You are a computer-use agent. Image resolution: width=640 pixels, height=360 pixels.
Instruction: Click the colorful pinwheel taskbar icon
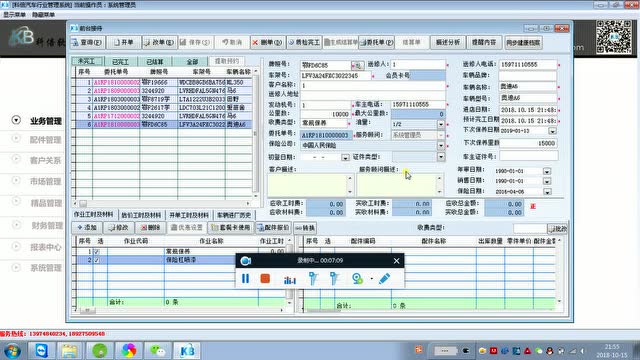click(x=128, y=351)
